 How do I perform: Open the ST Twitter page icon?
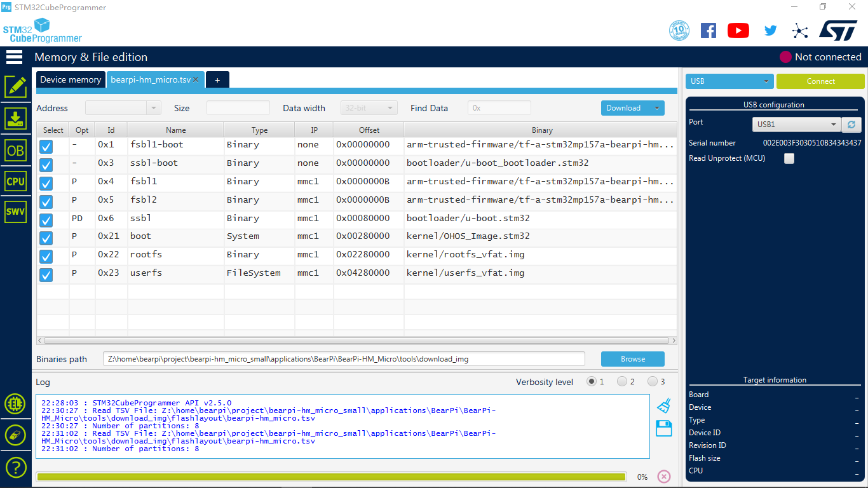point(771,30)
